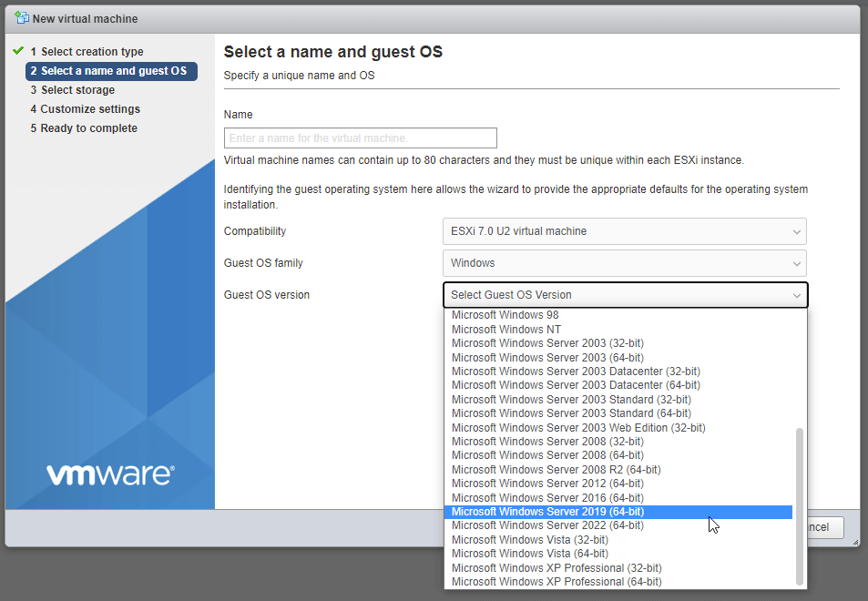Focus the virtual machine Name input field
Screen dimensions: 868x601
(361, 138)
